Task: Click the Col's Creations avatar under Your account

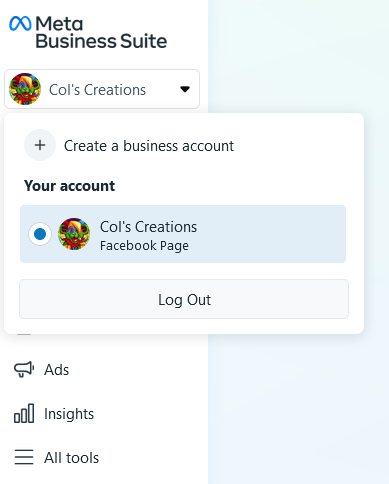Action: (x=74, y=234)
